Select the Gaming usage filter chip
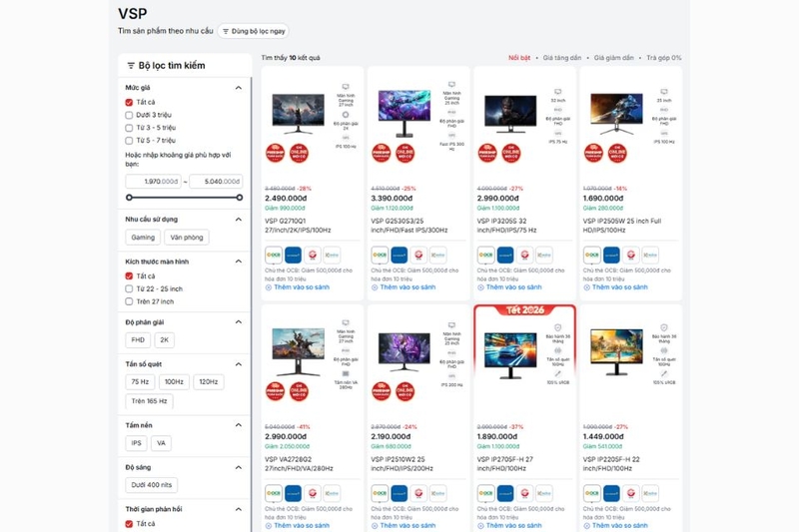Viewport: 799px width, 532px height. pyautogui.click(x=143, y=238)
